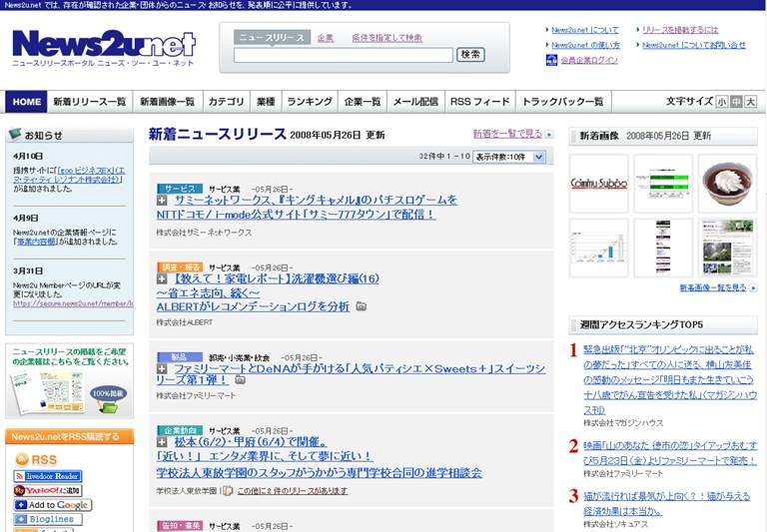Click the search text input field

343,55
